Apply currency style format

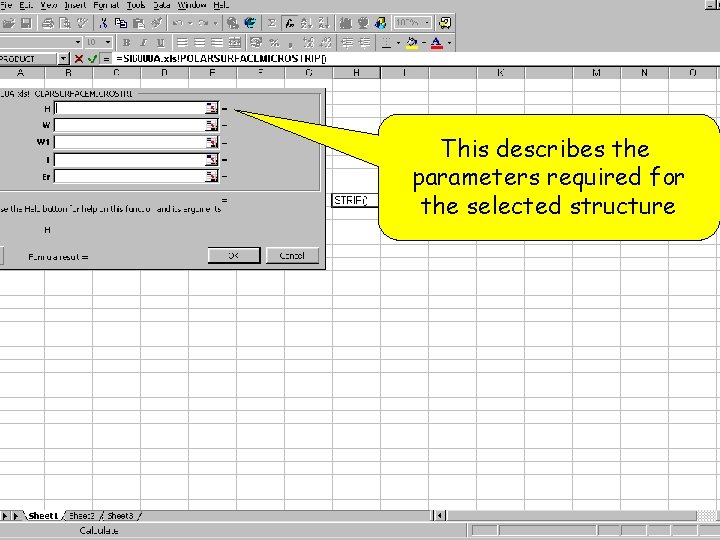256,43
